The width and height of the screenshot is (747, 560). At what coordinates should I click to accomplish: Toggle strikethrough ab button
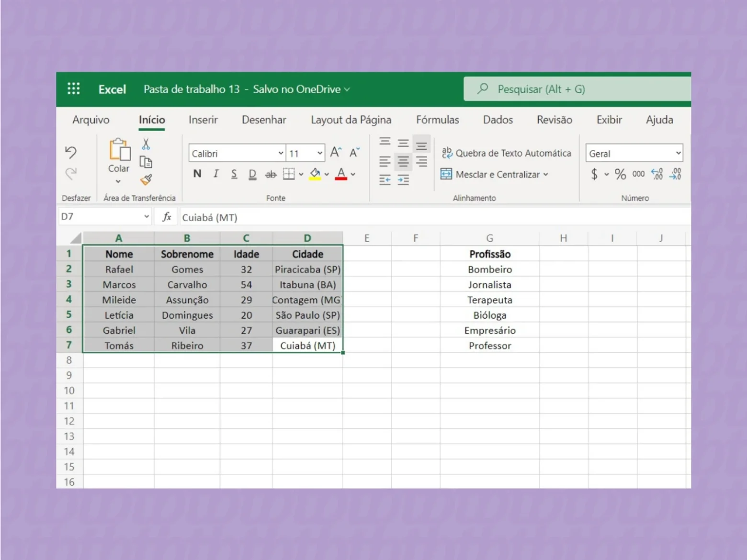(271, 174)
